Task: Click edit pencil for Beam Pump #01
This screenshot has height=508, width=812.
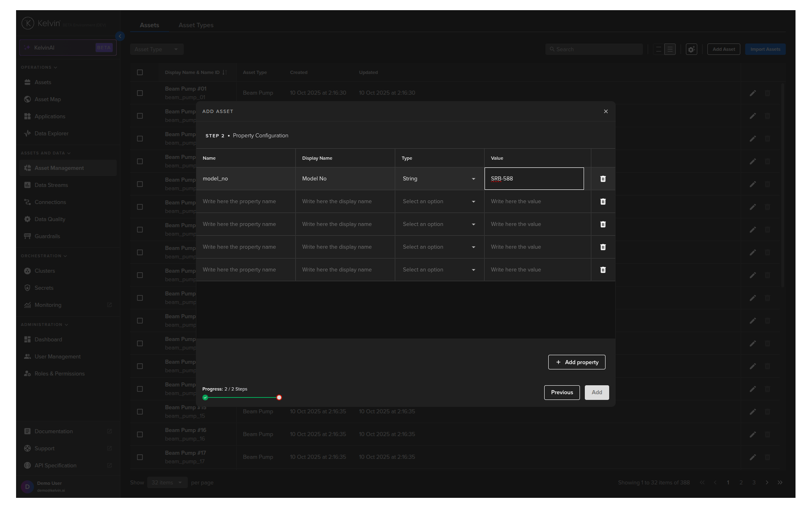Action: (752, 93)
